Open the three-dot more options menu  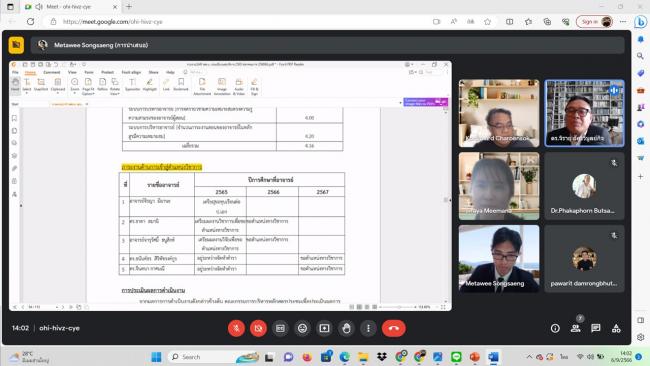[x=368, y=328]
